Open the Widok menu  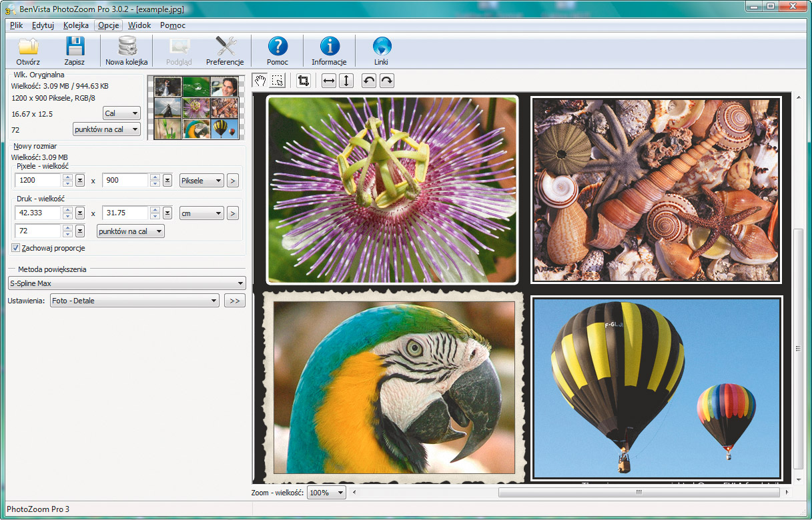pyautogui.click(x=139, y=25)
